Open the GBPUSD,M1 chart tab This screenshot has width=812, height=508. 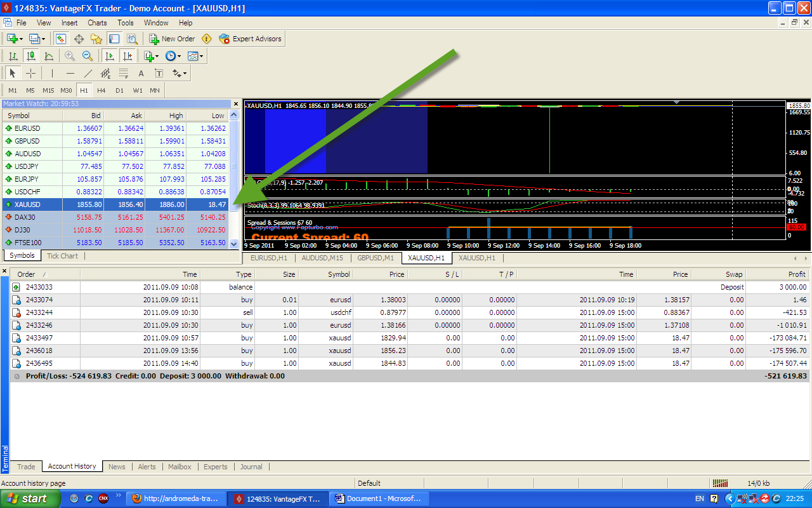376,258
